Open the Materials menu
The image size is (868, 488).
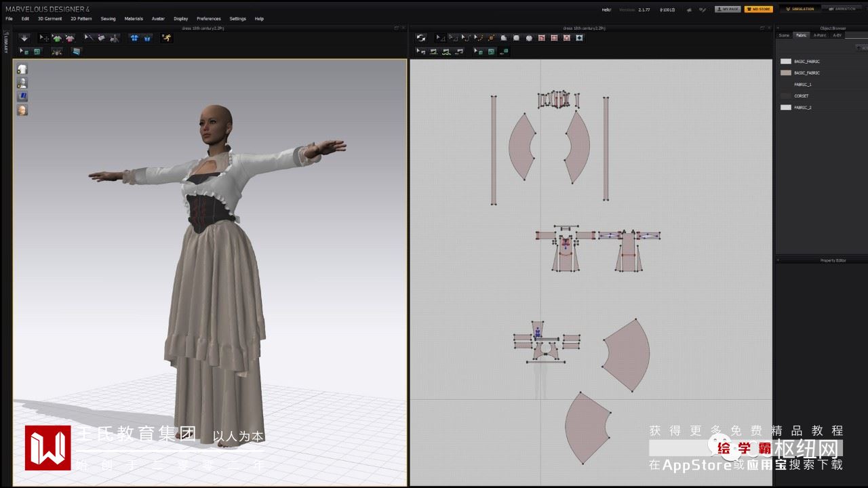click(134, 19)
